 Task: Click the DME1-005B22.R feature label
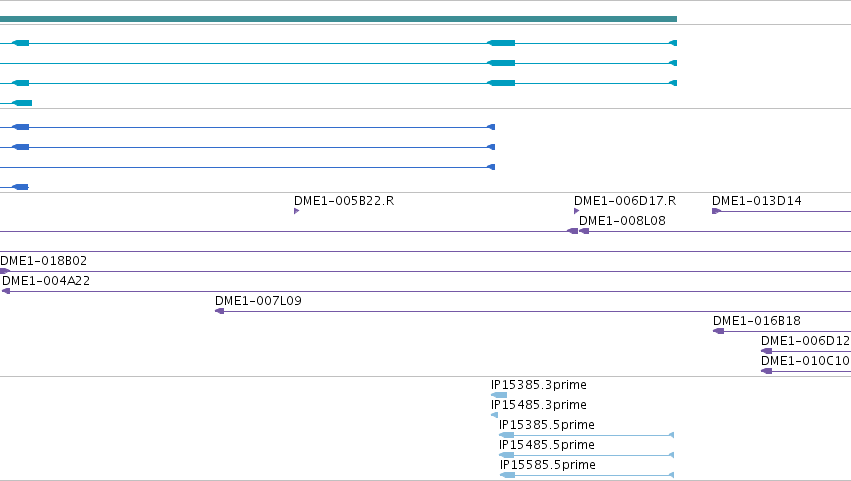[x=344, y=201]
